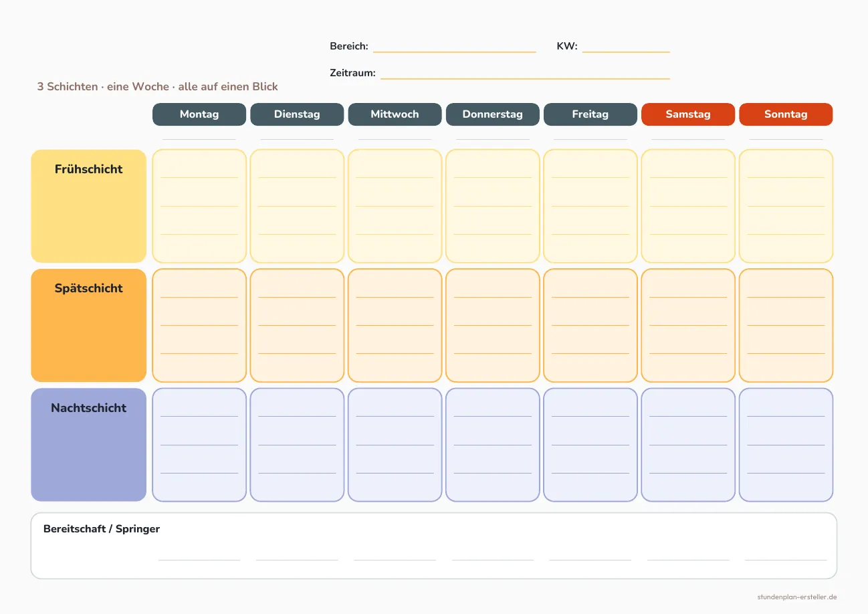The width and height of the screenshot is (868, 614).
Task: Click the Frühschicht row label
Action: point(88,206)
